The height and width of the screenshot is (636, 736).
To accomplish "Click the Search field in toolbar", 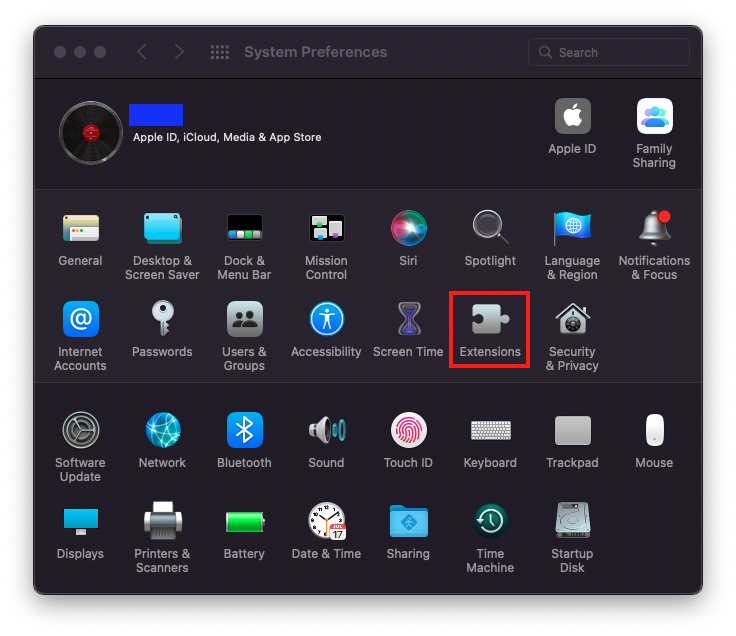I will click(608, 52).
